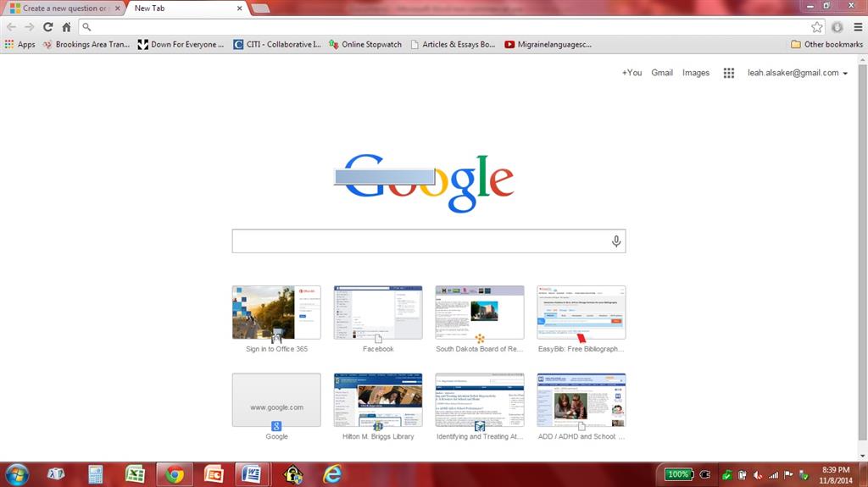Click into the Google search box

pyautogui.click(x=420, y=241)
